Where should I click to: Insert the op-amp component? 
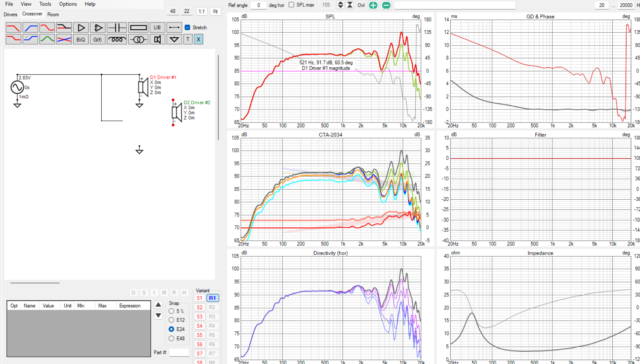(98, 28)
